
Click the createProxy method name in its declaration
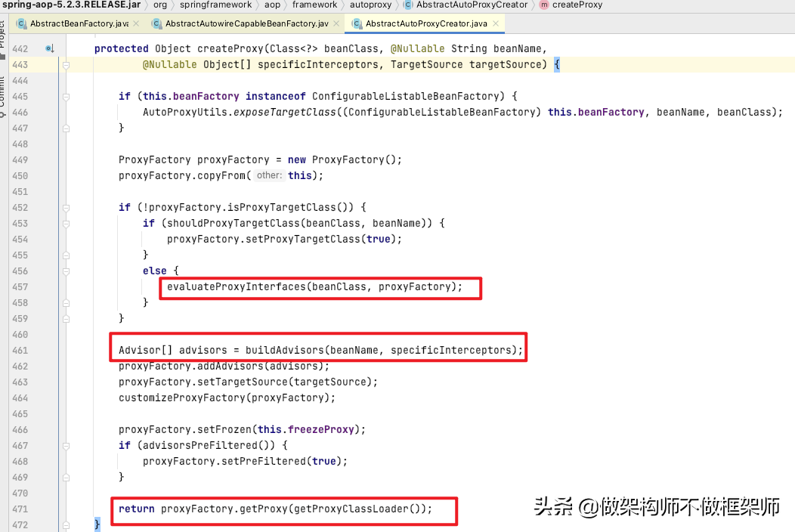coord(230,48)
